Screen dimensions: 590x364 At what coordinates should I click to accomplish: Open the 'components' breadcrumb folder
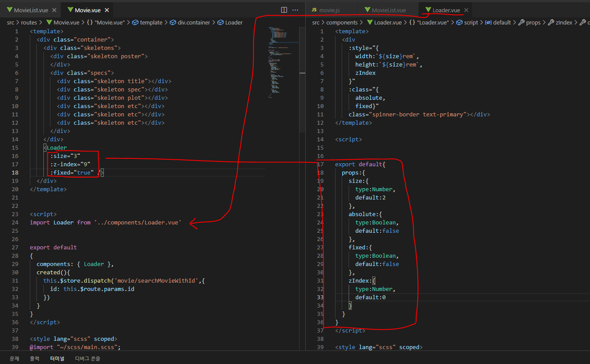pyautogui.click(x=342, y=22)
